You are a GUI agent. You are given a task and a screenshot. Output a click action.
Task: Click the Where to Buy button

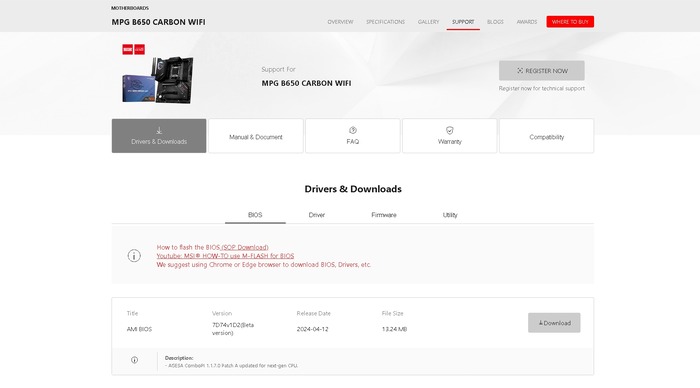click(570, 21)
